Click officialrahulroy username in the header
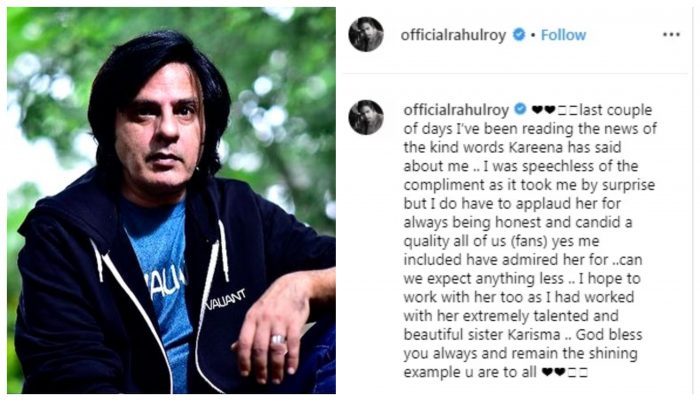Screen dimensions: 700x401 [453, 35]
